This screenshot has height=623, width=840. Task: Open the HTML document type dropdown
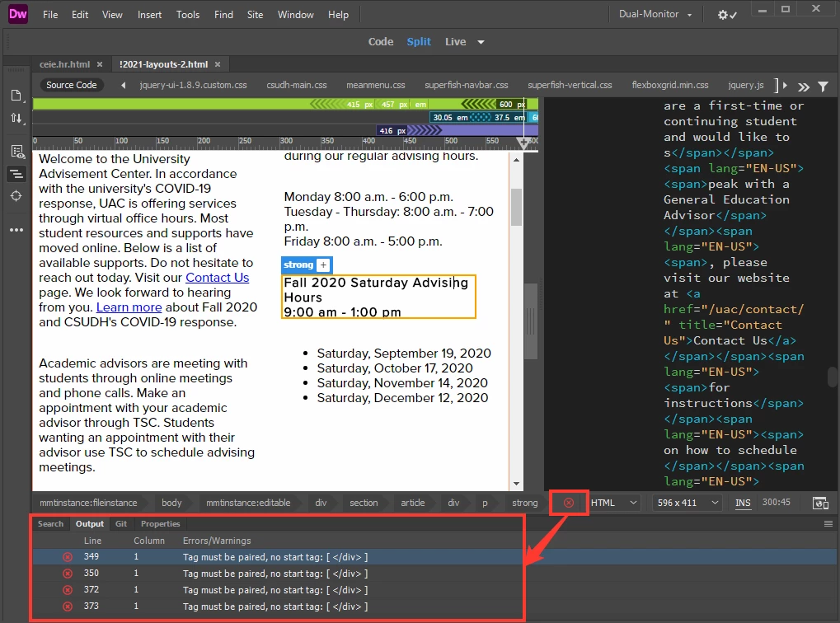(x=613, y=503)
